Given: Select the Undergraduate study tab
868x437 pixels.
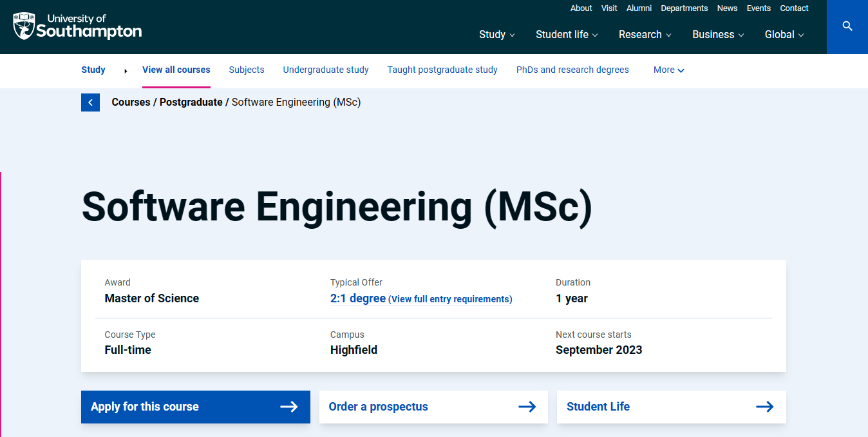Looking at the screenshot, I should pos(326,70).
